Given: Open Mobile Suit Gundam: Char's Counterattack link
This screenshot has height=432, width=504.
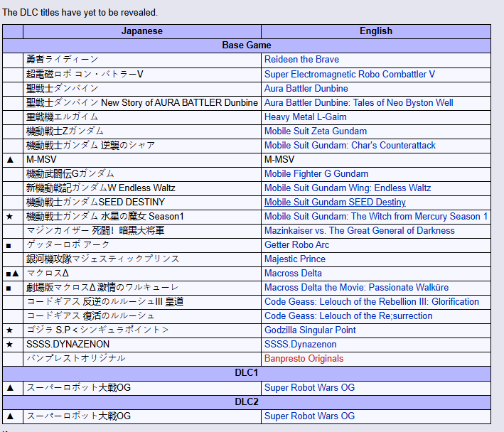Looking at the screenshot, I should (x=350, y=145).
